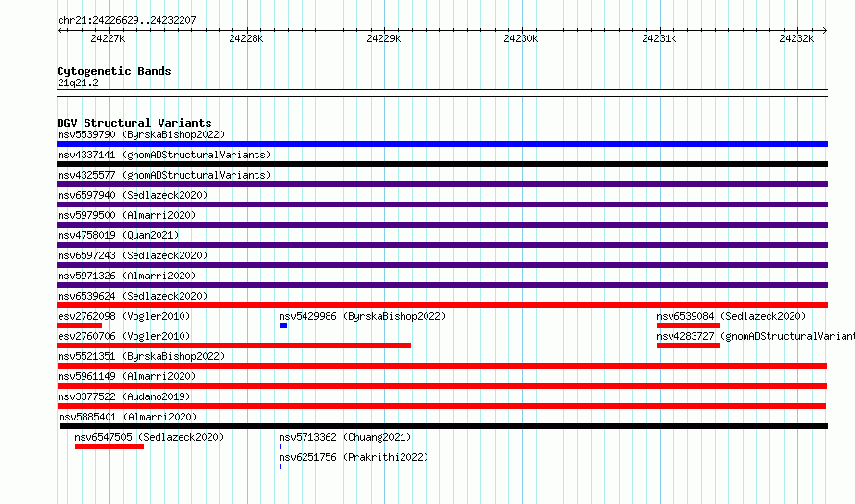The width and height of the screenshot is (855, 504).
Task: Select nsv6597940 (Sedlazeck2020) label
Action: tap(133, 195)
